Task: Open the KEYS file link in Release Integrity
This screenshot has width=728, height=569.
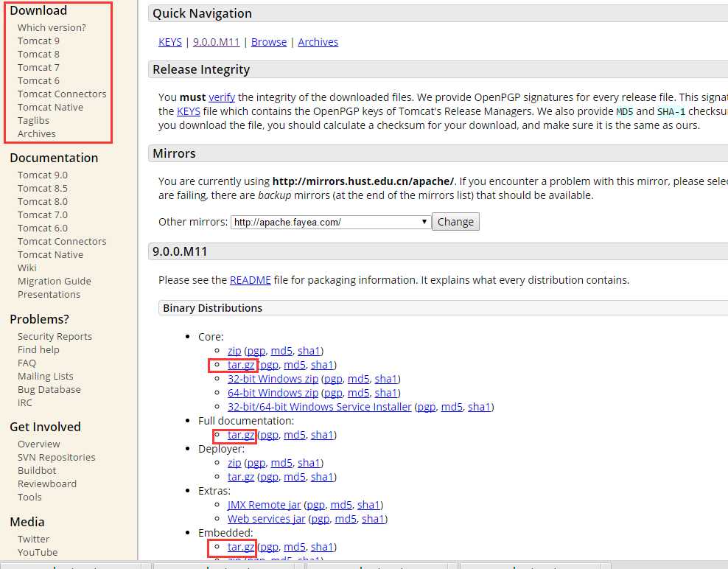Action: click(189, 111)
